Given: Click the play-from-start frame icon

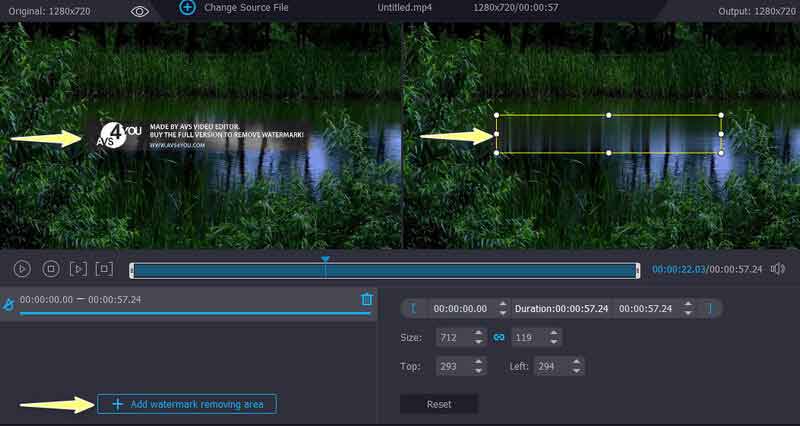Looking at the screenshot, I should 78,269.
